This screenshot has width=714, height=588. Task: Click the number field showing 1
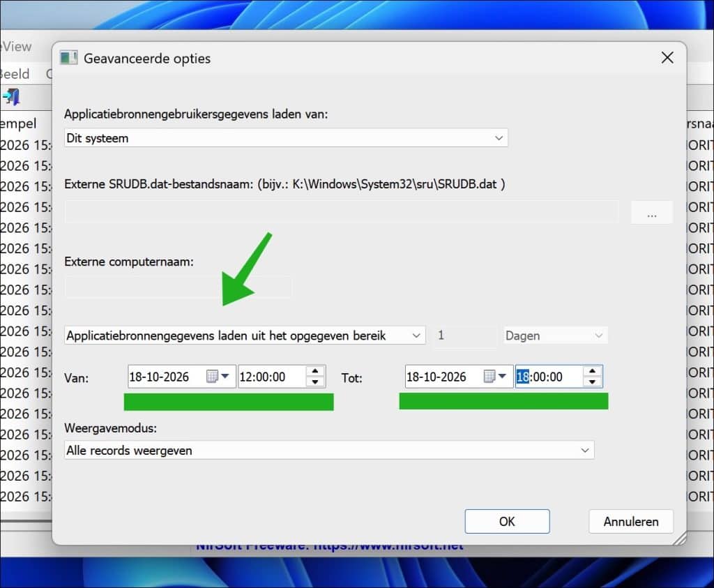tap(465, 336)
